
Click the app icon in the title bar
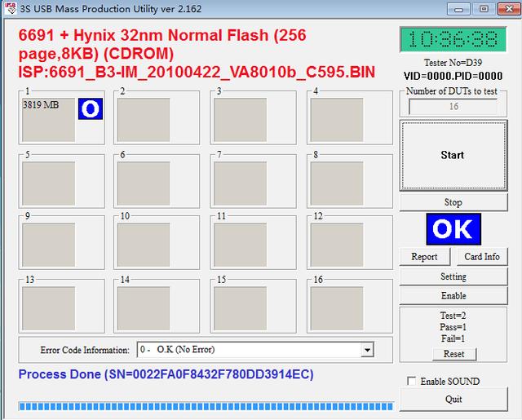pyautogui.click(x=11, y=8)
